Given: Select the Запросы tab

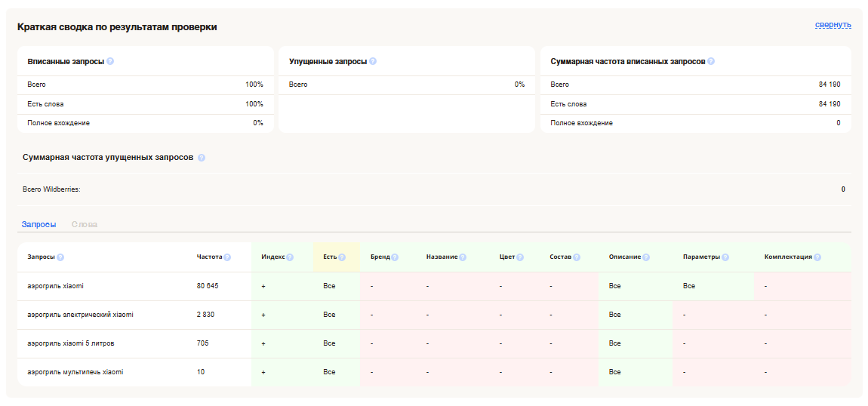Looking at the screenshot, I should (38, 224).
